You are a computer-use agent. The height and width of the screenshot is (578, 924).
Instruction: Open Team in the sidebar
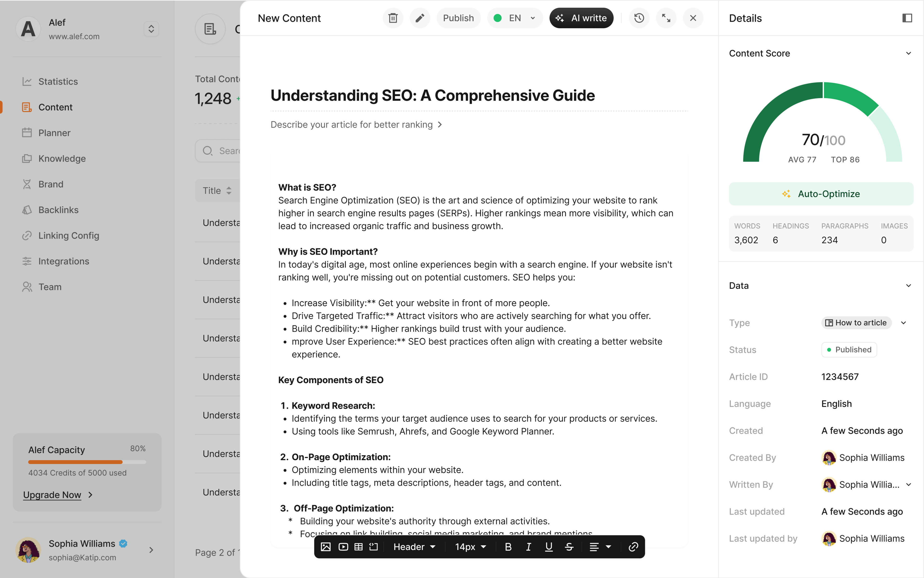(42, 287)
